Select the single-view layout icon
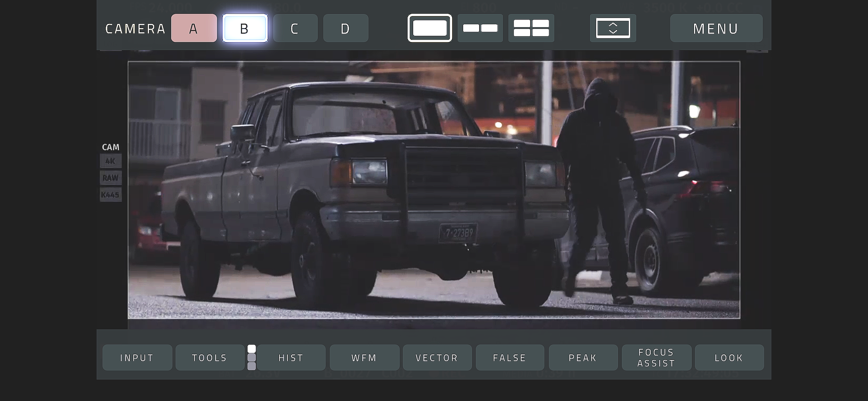Screen dimensions: 868x401 point(429,28)
